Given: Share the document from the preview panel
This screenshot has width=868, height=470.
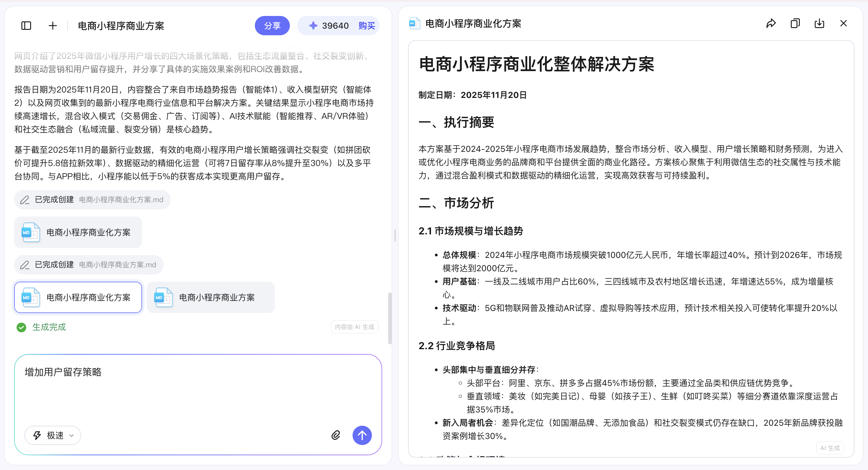Looking at the screenshot, I should pyautogui.click(x=771, y=23).
